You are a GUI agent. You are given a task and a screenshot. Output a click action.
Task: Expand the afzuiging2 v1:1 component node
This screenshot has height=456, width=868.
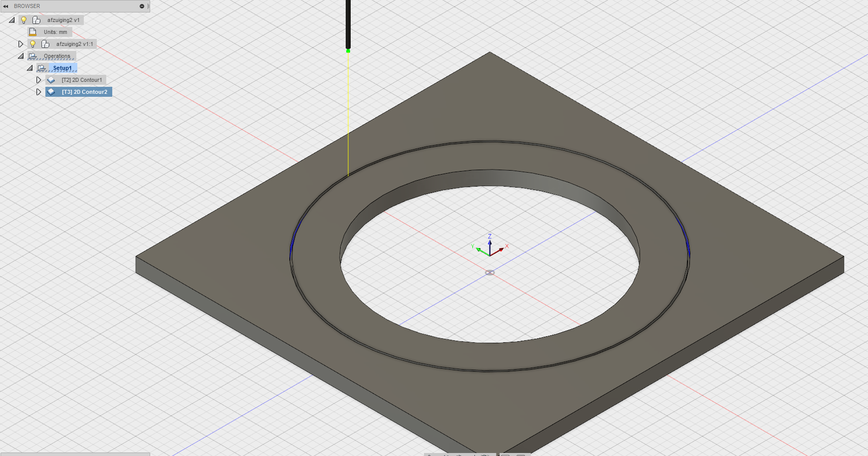(x=21, y=44)
